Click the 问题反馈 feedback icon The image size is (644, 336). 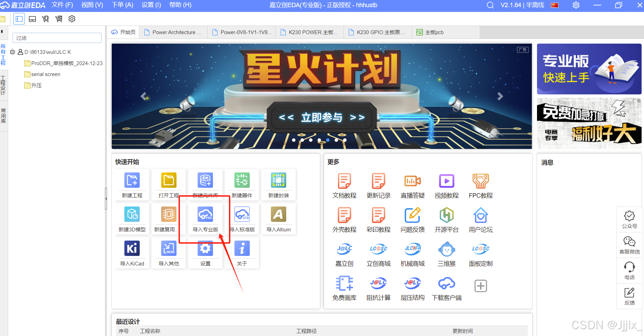413,215
